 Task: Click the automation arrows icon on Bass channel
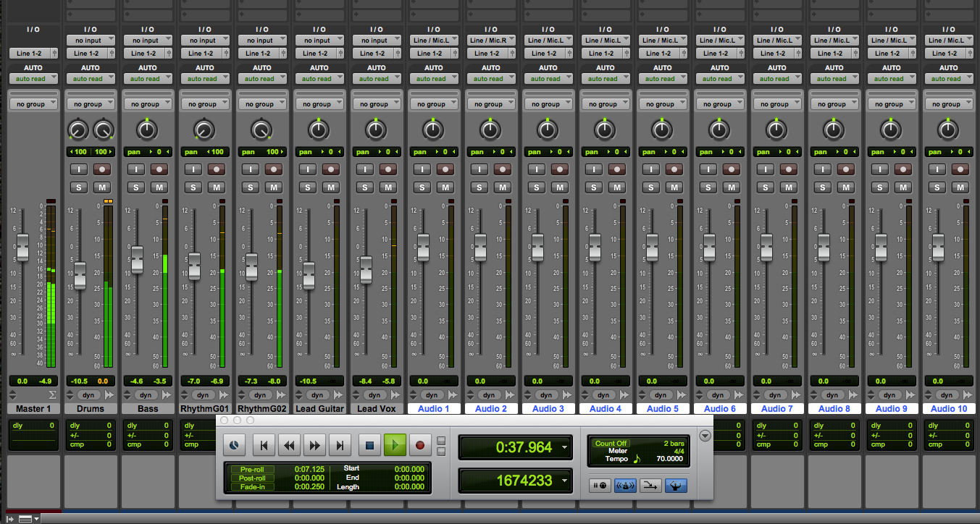coord(167,395)
